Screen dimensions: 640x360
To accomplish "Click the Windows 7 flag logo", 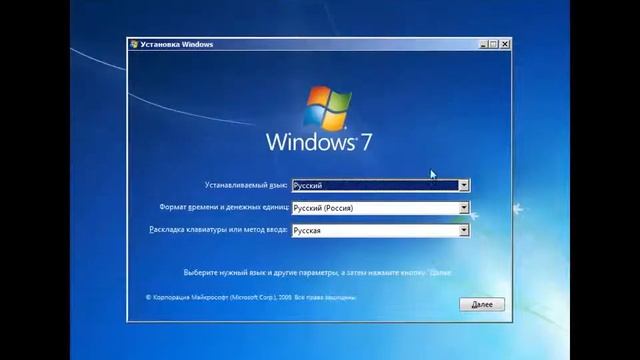I will click(327, 108).
